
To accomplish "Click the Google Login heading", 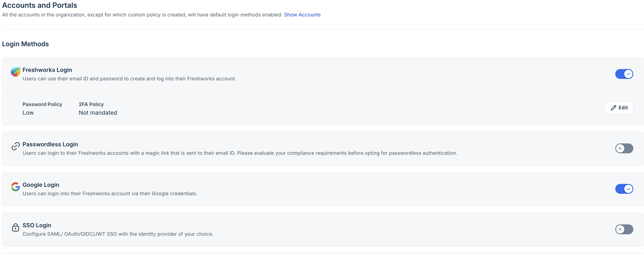I will tap(41, 185).
